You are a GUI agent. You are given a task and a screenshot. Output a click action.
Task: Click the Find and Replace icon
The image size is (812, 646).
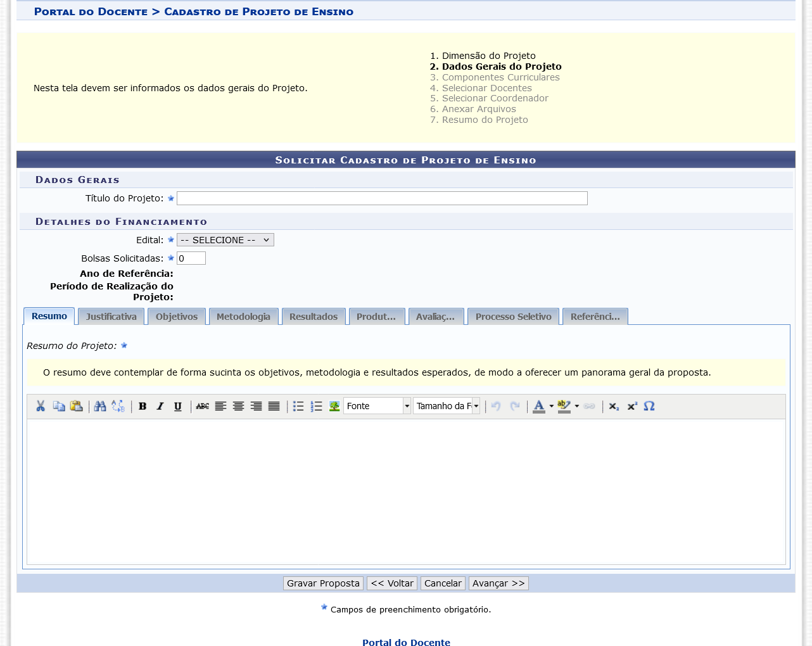[118, 406]
